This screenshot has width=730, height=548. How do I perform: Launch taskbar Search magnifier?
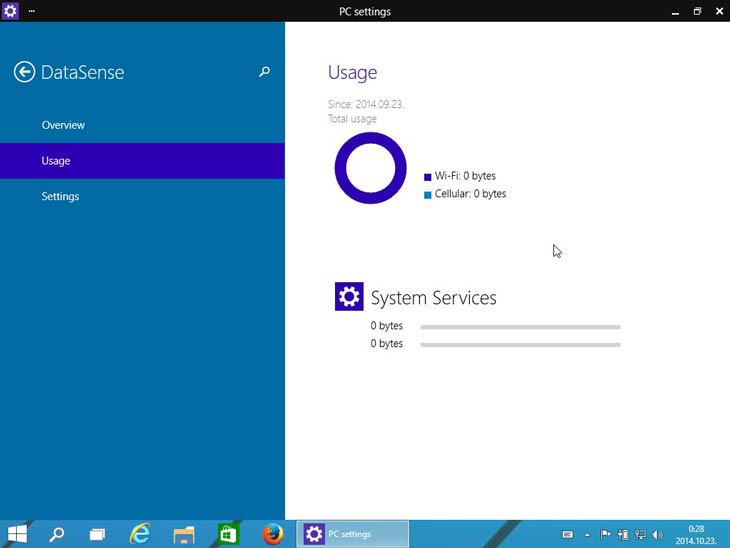point(57,534)
